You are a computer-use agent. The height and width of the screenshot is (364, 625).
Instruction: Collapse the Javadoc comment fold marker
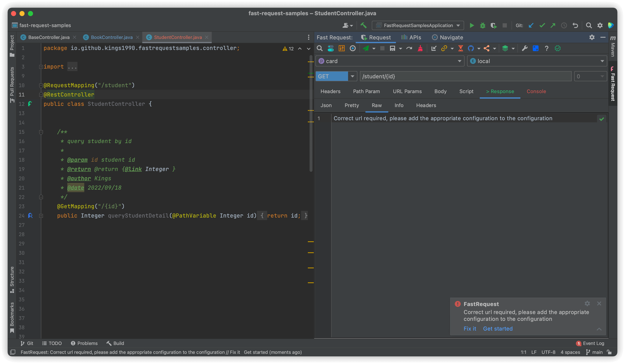tap(41, 132)
